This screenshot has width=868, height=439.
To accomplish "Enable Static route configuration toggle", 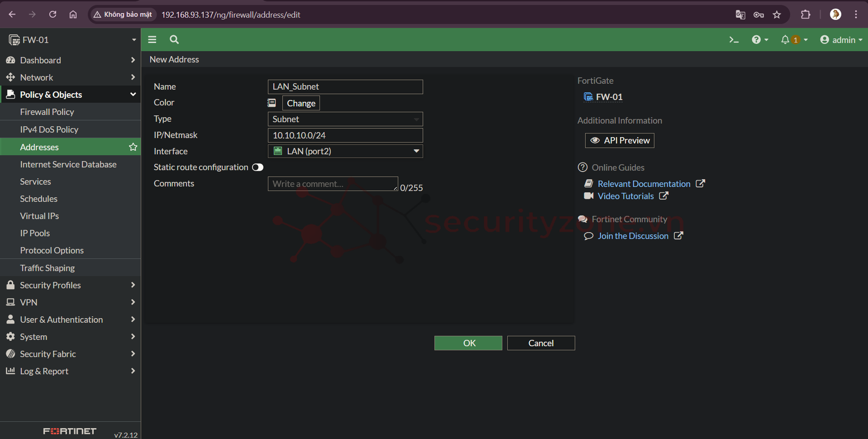I will (x=258, y=167).
